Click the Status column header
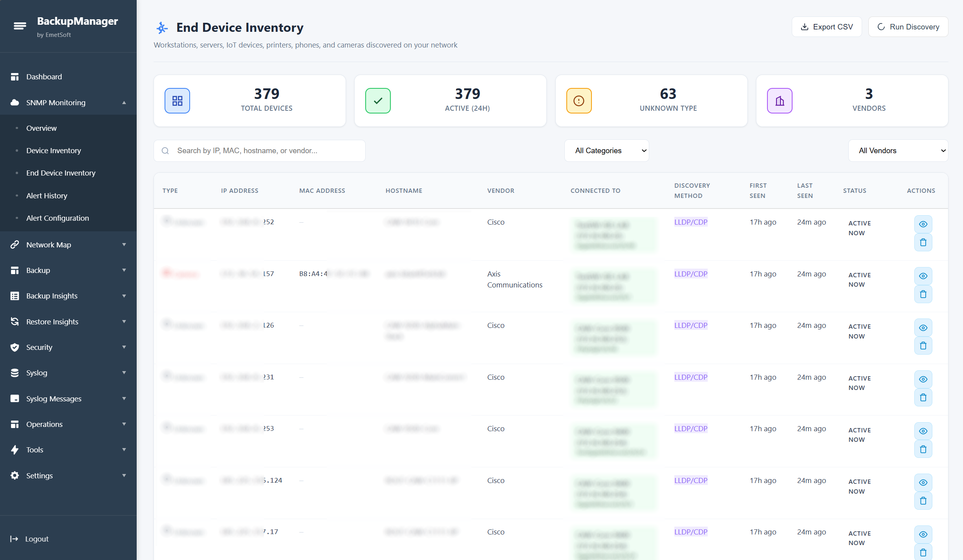 tap(855, 190)
